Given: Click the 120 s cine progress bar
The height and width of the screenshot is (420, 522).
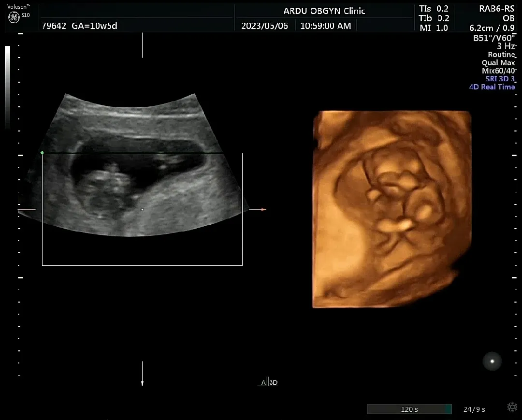Looking at the screenshot, I should pos(409,409).
